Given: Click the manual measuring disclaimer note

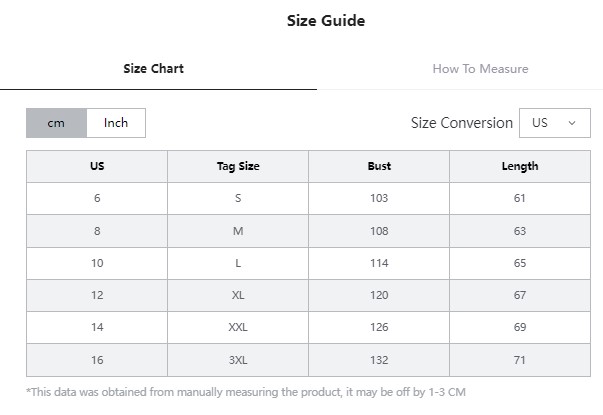Looking at the screenshot, I should (x=246, y=392).
